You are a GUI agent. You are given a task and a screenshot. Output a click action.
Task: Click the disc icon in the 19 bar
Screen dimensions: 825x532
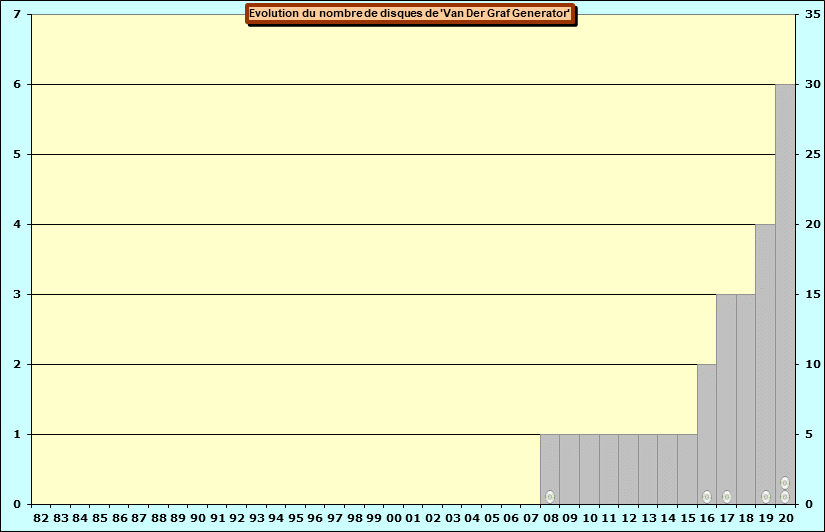click(x=766, y=496)
